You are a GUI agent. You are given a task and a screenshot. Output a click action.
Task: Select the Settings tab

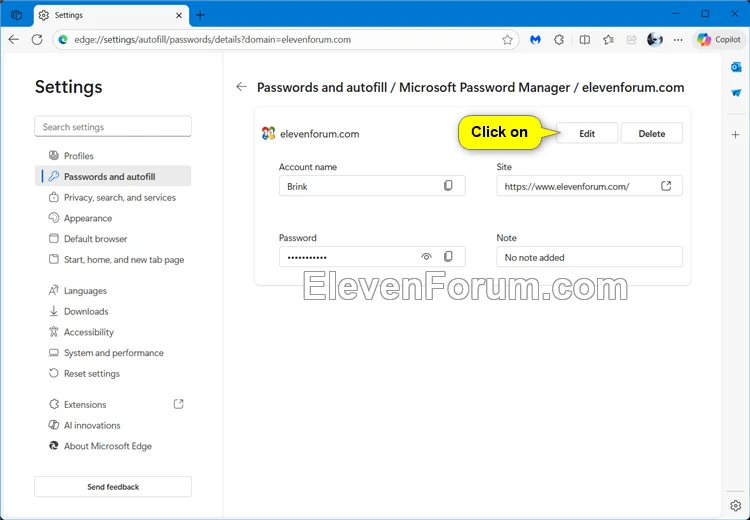click(111, 15)
